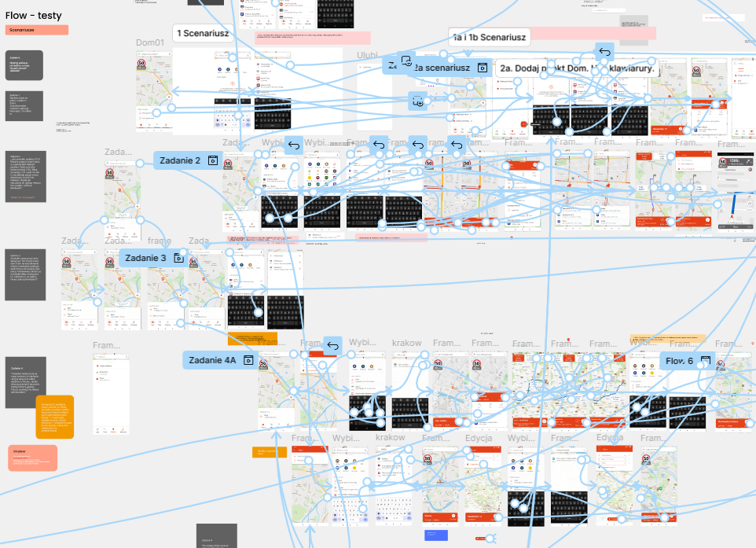Select the salmon Scenariusze tag
Viewport: 756px width, 548px height.
pos(37,30)
